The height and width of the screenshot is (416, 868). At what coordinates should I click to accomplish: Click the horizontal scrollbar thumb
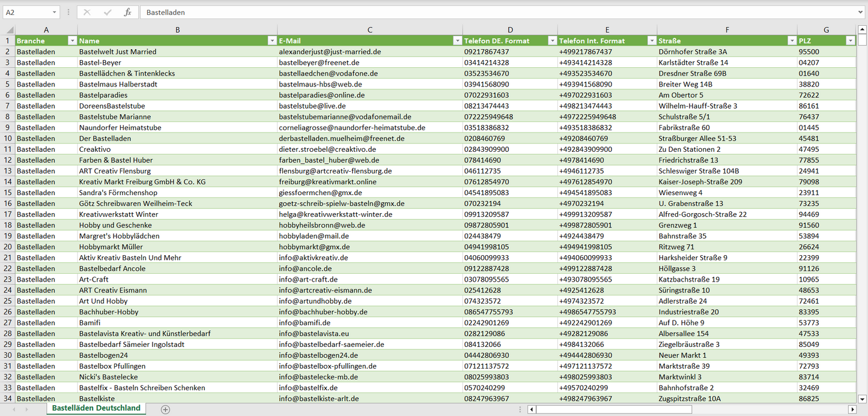click(x=613, y=409)
